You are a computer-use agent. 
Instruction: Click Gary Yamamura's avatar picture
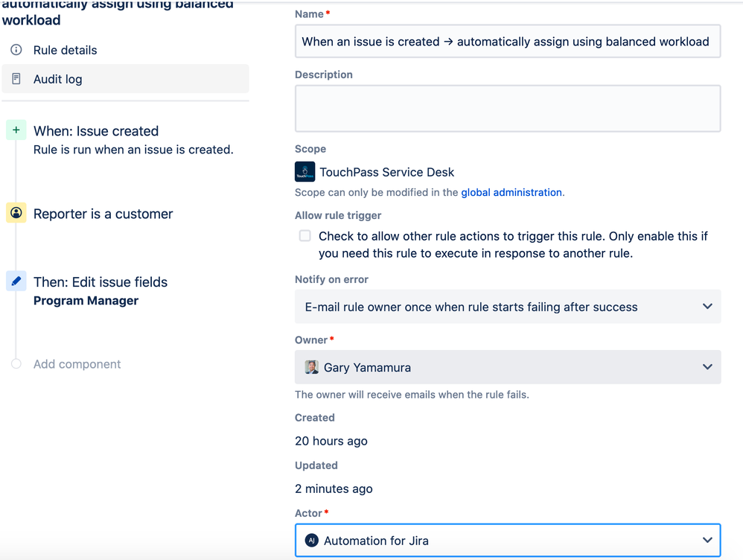311,367
